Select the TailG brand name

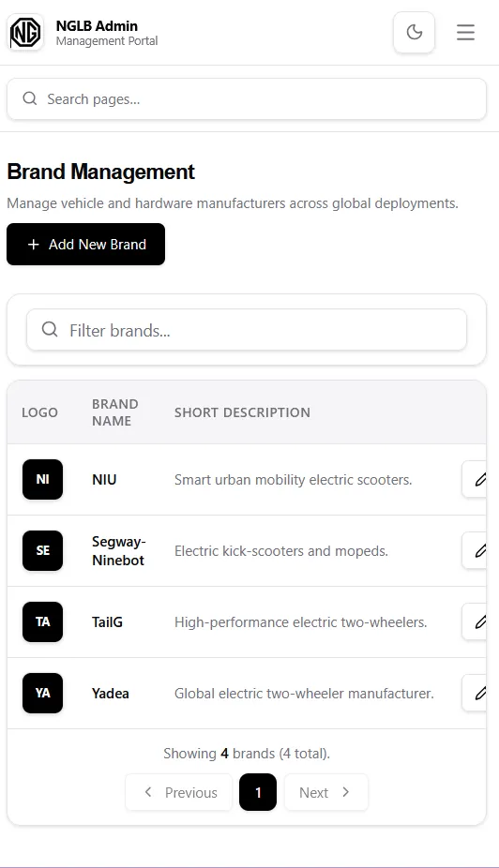tap(108, 622)
